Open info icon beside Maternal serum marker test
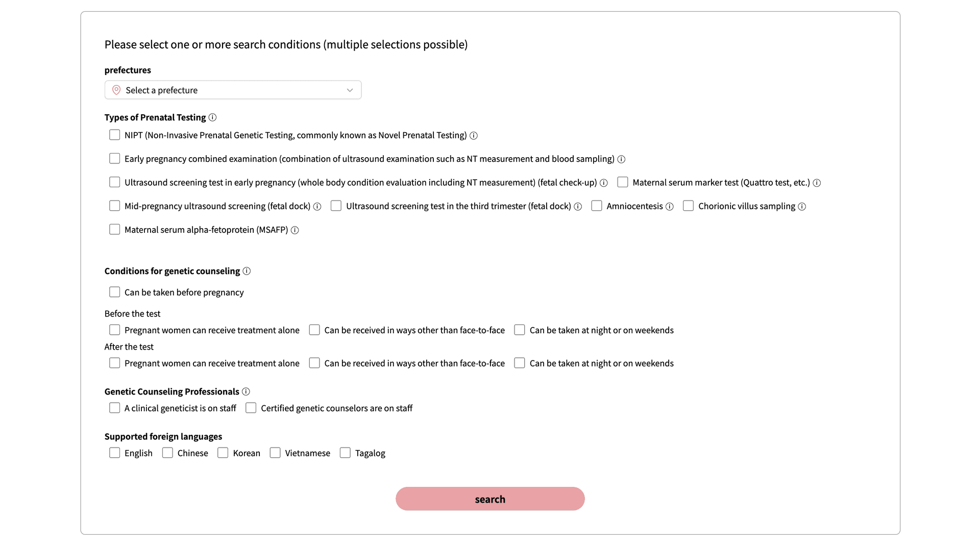The height and width of the screenshot is (543, 980). (817, 183)
